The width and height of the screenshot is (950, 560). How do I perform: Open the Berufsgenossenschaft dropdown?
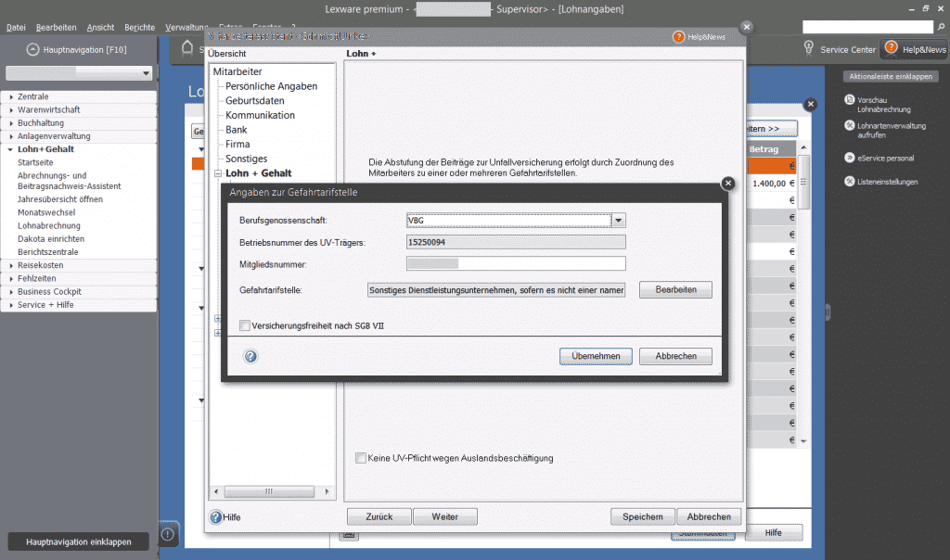619,220
